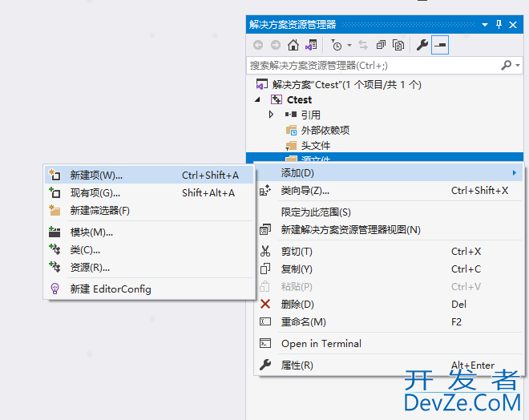The width and height of the screenshot is (529, 420).
Task: Click the class icon beside 类(C)
Action: click(55, 249)
